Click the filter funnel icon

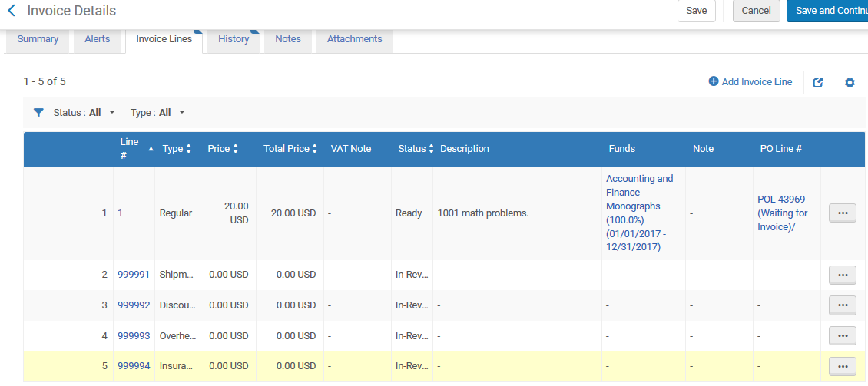(38, 112)
